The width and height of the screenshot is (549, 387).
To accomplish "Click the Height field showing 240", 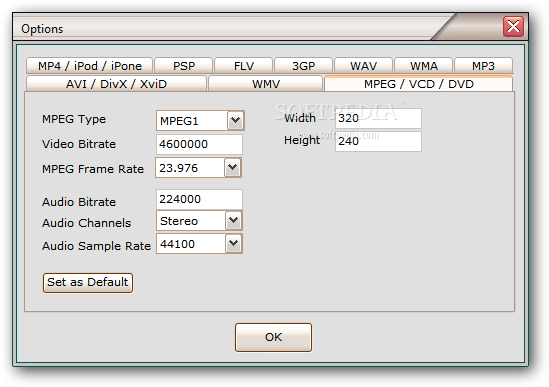I will pyautogui.click(x=378, y=141).
